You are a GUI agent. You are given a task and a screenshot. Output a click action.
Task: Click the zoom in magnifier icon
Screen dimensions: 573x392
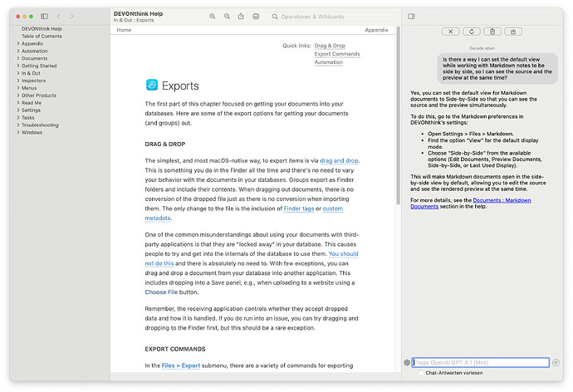pyautogui.click(x=227, y=16)
